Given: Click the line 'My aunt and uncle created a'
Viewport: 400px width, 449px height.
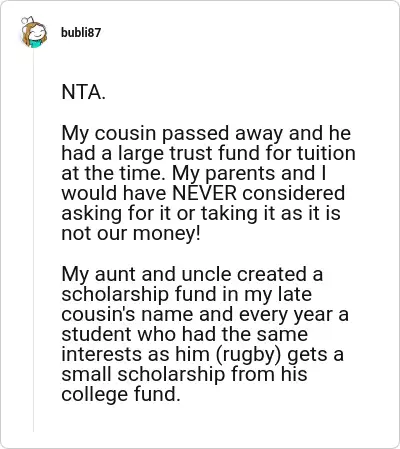Looking at the screenshot, I should click(192, 274).
